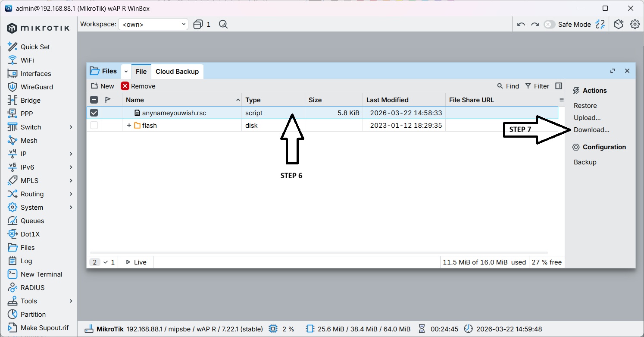Viewport: 644px width, 337px height.
Task: Open the Dot1X section
Action: click(30, 234)
